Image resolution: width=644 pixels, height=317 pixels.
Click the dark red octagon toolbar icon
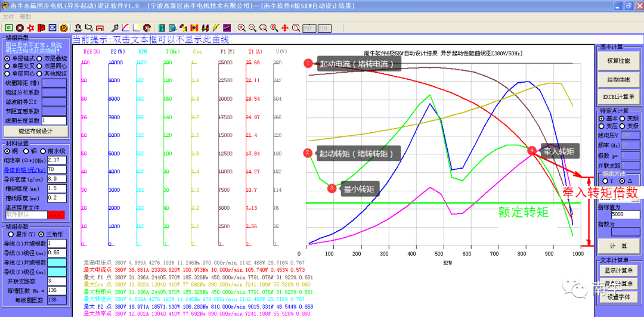(147, 28)
